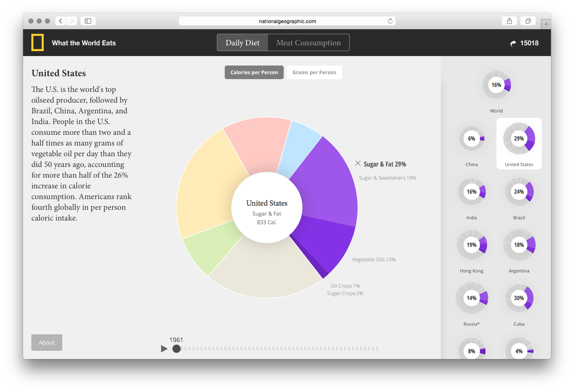This screenshot has width=574, height=392.
Task: Select the World donut chart thumbnail
Action: [x=496, y=85]
